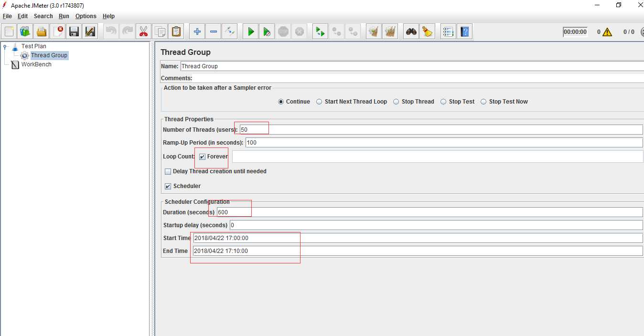Click the New test plan icon

(9, 32)
